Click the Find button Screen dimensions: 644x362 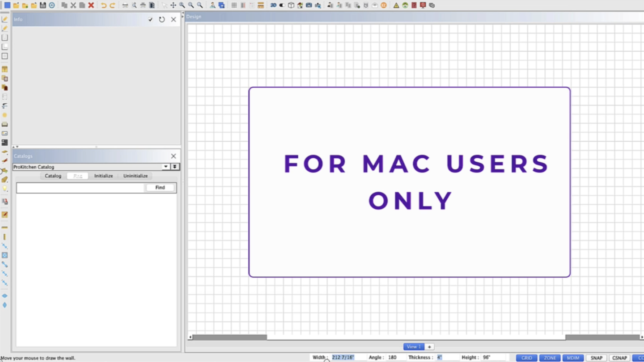[160, 188]
